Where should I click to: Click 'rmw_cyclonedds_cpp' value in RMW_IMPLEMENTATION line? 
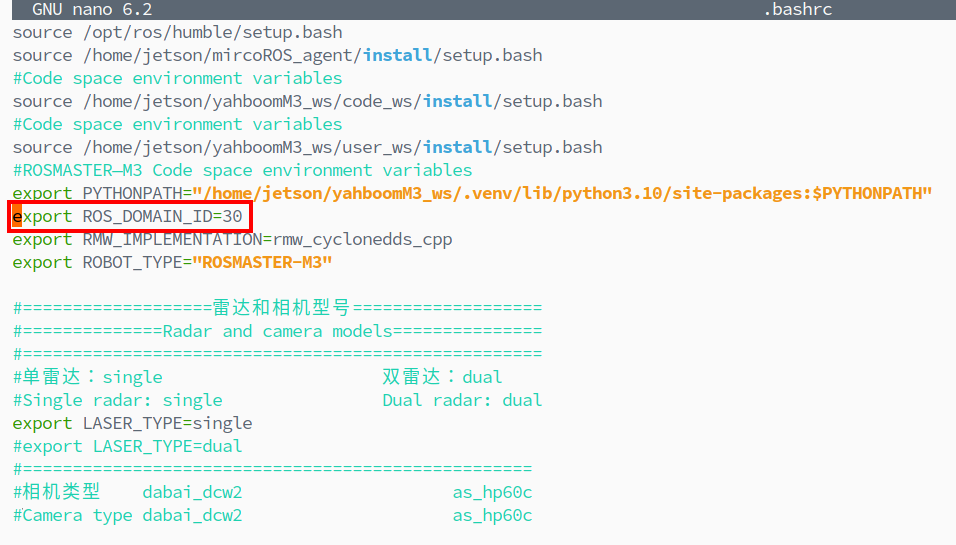pyautogui.click(x=362, y=240)
